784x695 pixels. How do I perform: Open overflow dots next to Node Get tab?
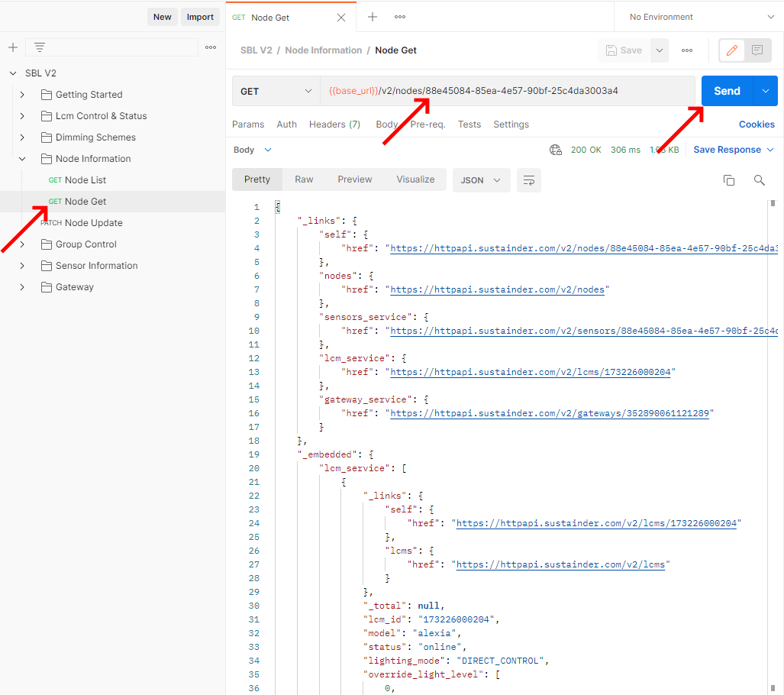coord(399,16)
